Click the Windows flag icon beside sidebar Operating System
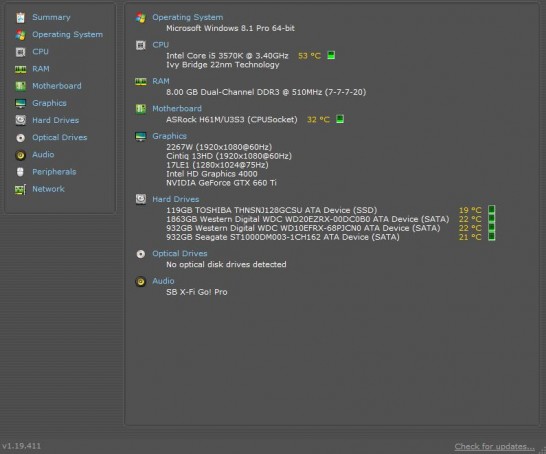546x454 pixels. click(x=21, y=34)
